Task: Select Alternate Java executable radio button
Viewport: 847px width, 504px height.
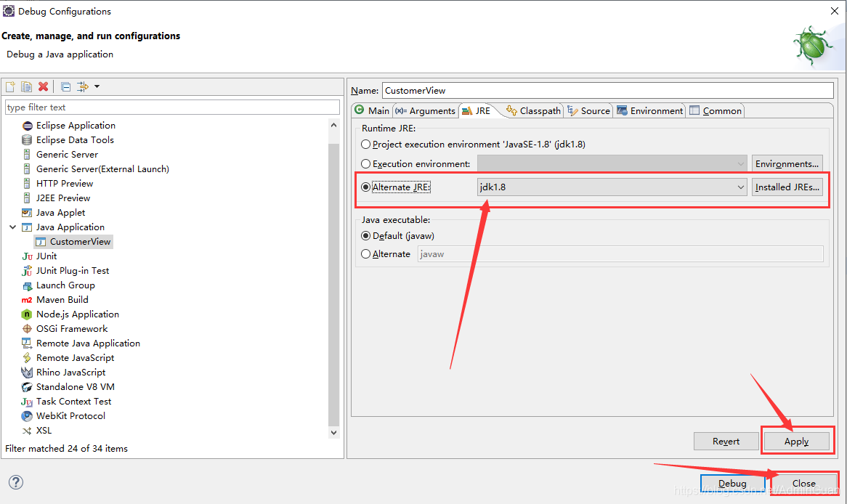Action: (x=365, y=254)
